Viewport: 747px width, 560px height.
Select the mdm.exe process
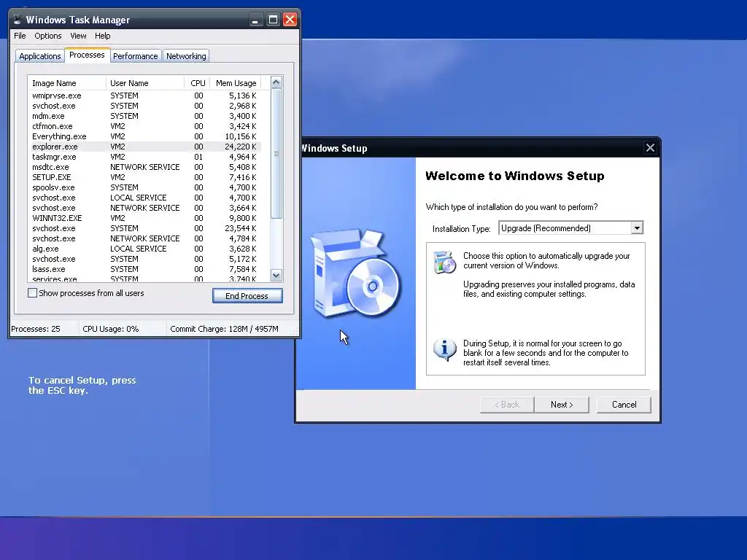[x=144, y=116]
